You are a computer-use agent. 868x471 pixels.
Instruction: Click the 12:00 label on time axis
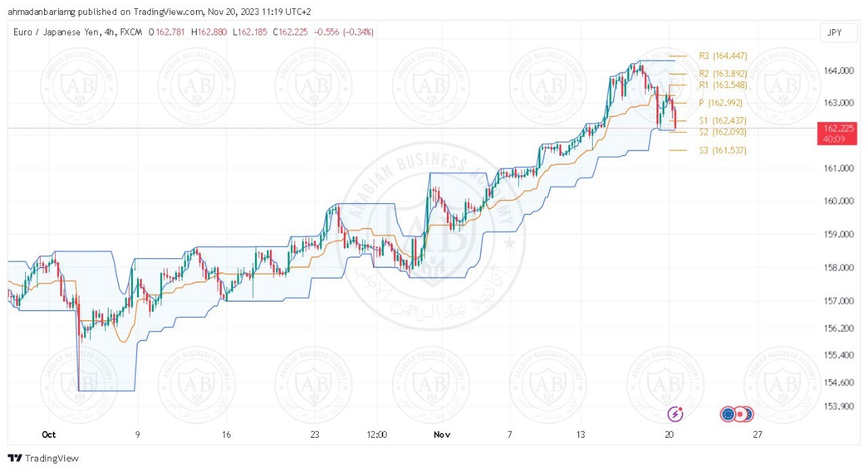(x=376, y=434)
